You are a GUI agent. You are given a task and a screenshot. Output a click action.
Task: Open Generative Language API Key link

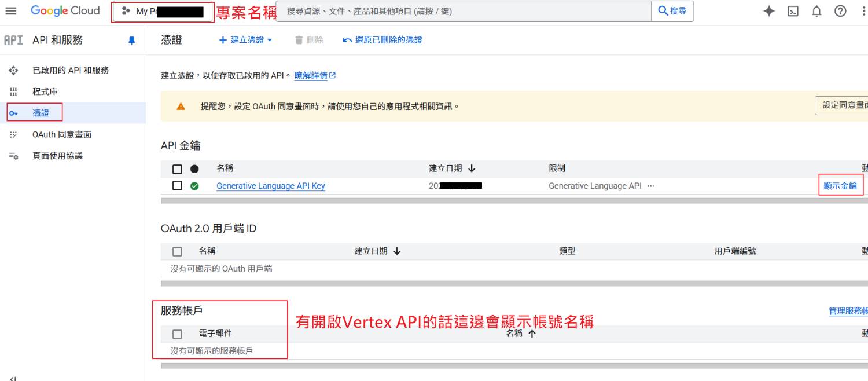(x=271, y=186)
